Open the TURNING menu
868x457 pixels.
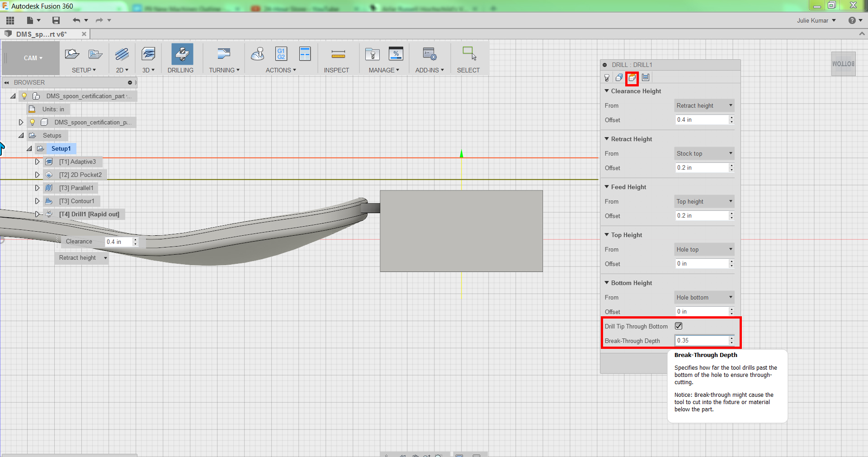[x=224, y=70]
